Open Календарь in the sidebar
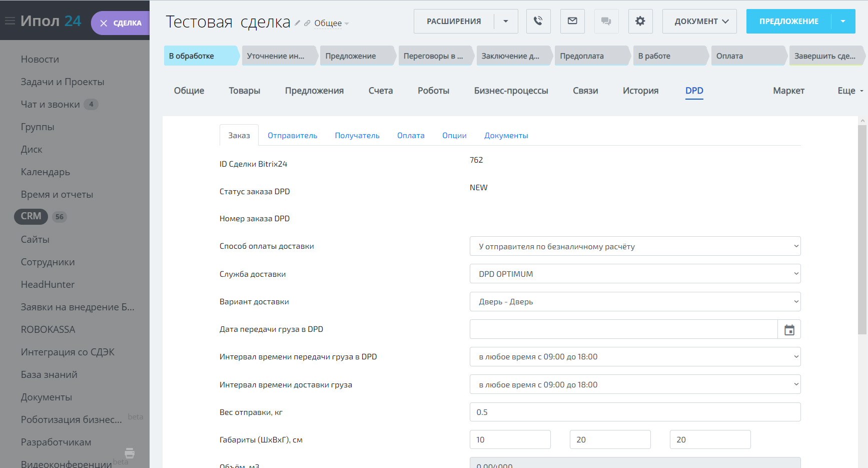Screen dimensions: 868x468 pos(46,172)
